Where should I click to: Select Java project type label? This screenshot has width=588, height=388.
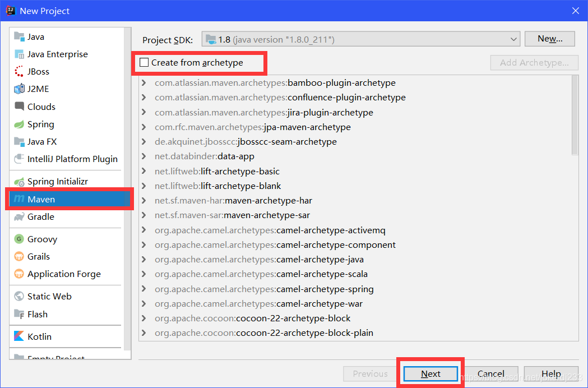[36, 37]
